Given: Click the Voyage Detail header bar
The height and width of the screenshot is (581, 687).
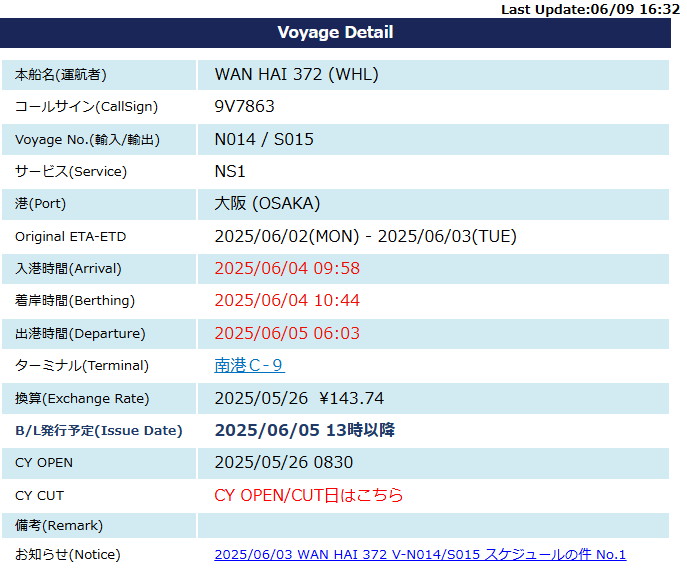Looking at the screenshot, I should pos(335,33).
